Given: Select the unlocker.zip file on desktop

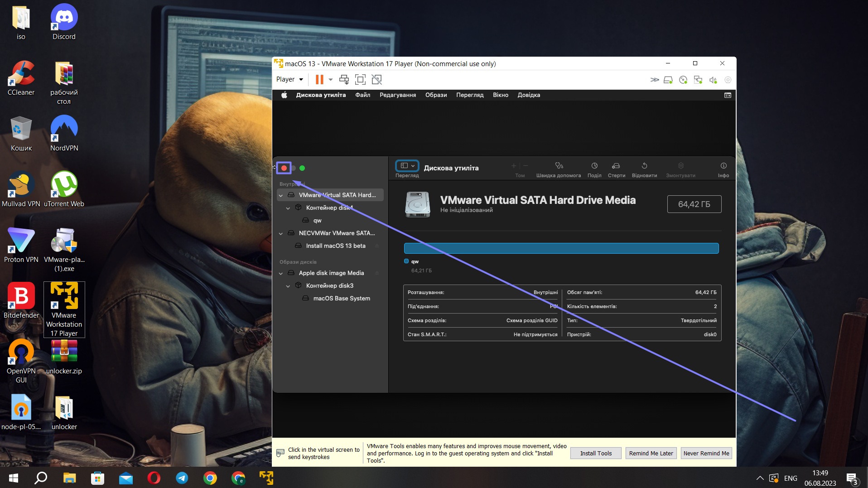Looking at the screenshot, I should pyautogui.click(x=64, y=357).
